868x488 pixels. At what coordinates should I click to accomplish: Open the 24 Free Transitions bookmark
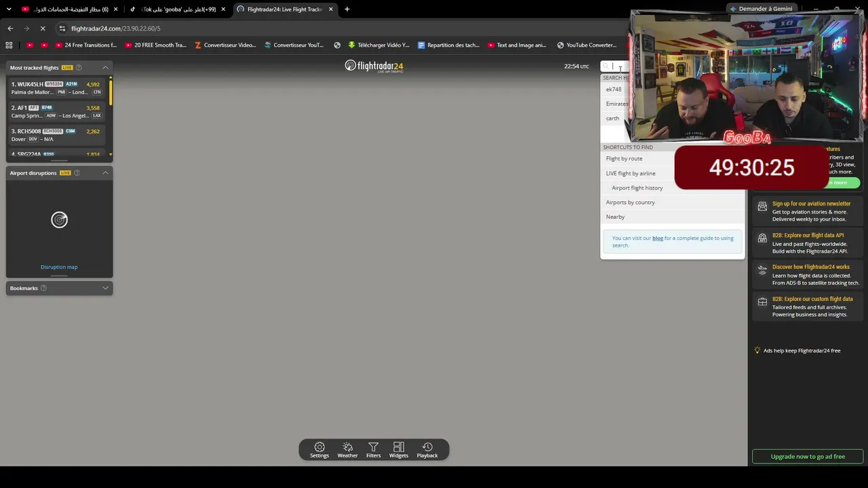pos(86,45)
